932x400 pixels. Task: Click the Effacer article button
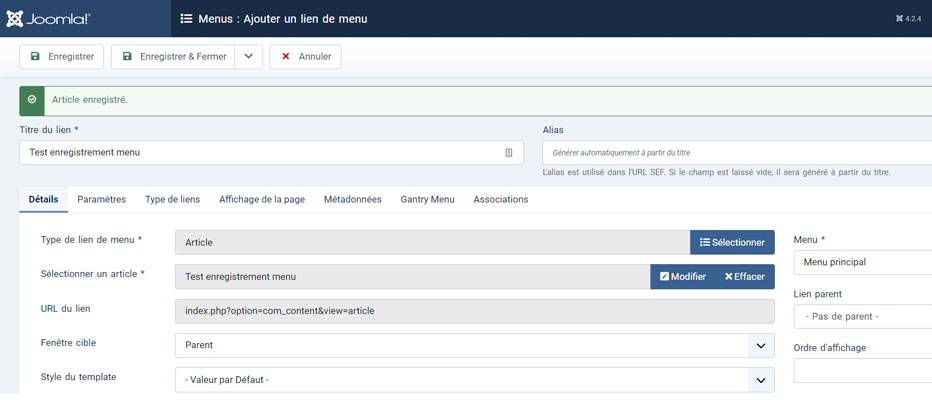(x=745, y=277)
